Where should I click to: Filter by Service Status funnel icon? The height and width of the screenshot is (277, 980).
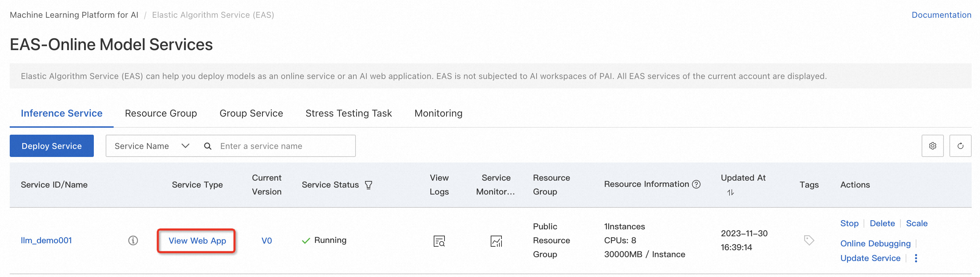(368, 185)
